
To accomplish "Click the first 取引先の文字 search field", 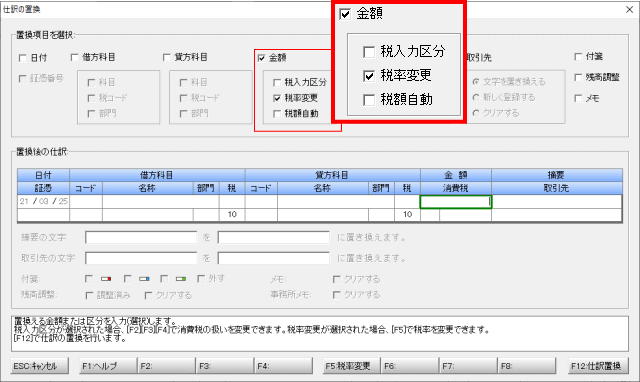I will 141,258.
